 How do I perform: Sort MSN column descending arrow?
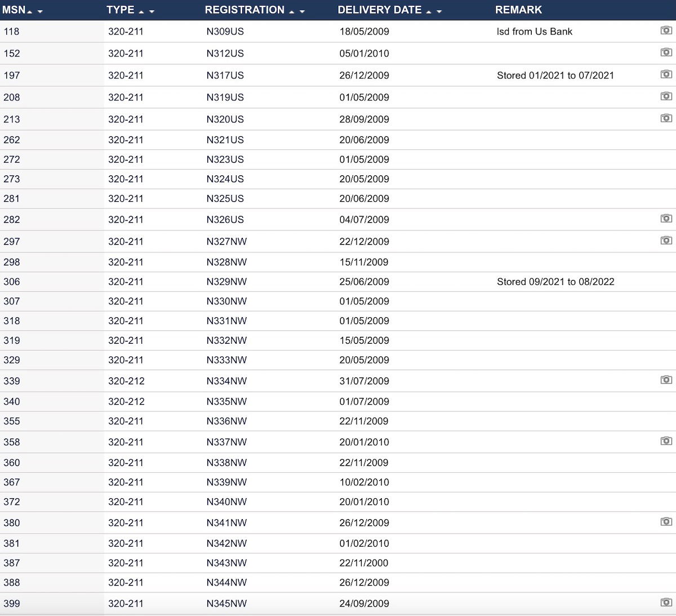click(x=40, y=12)
